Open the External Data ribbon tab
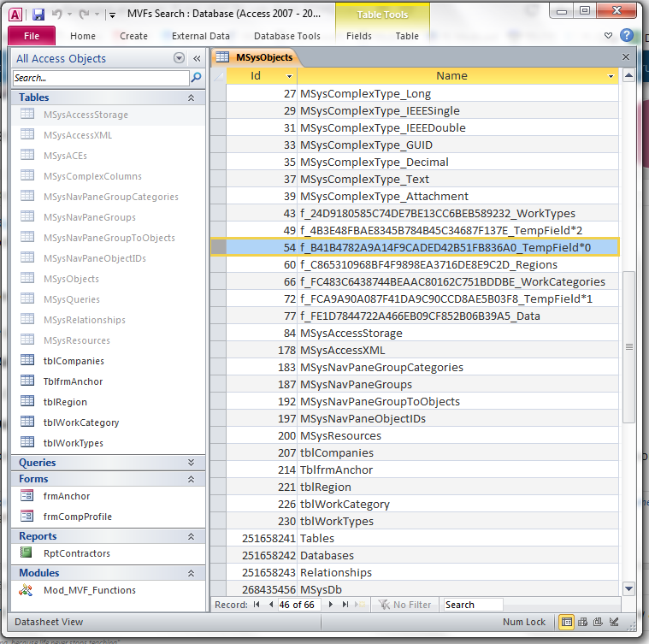649x644 pixels. point(201,36)
